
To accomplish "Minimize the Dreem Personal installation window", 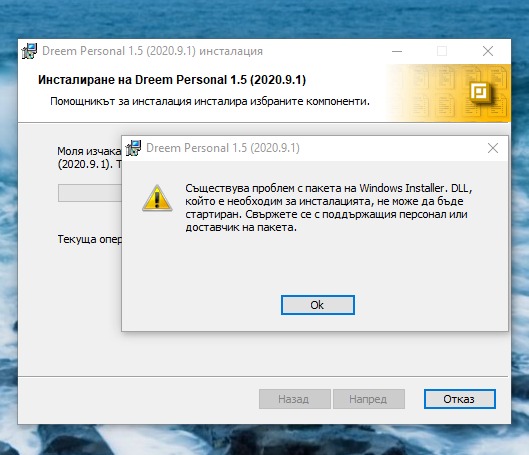I will point(397,51).
